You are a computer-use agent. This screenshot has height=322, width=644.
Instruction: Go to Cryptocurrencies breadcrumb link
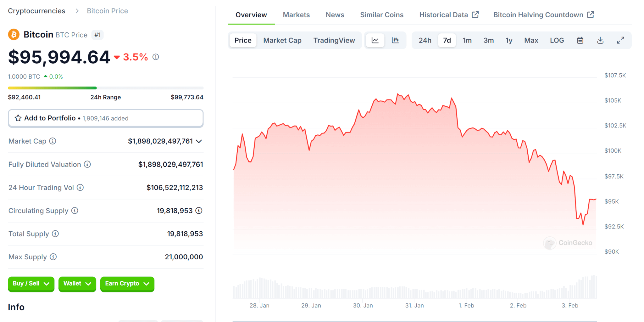click(36, 11)
